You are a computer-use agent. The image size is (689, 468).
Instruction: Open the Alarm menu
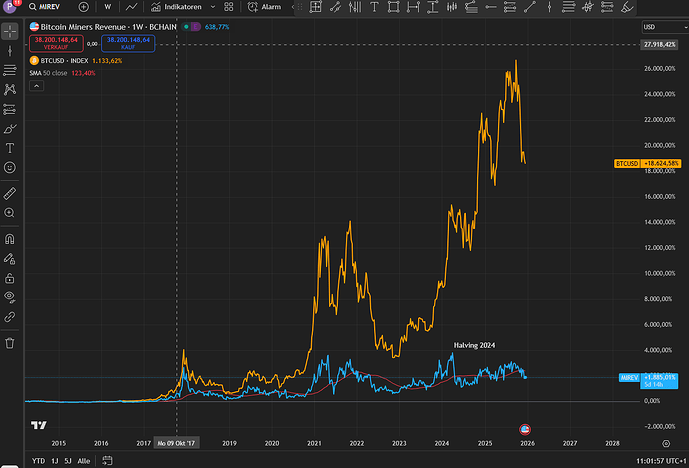click(x=264, y=7)
